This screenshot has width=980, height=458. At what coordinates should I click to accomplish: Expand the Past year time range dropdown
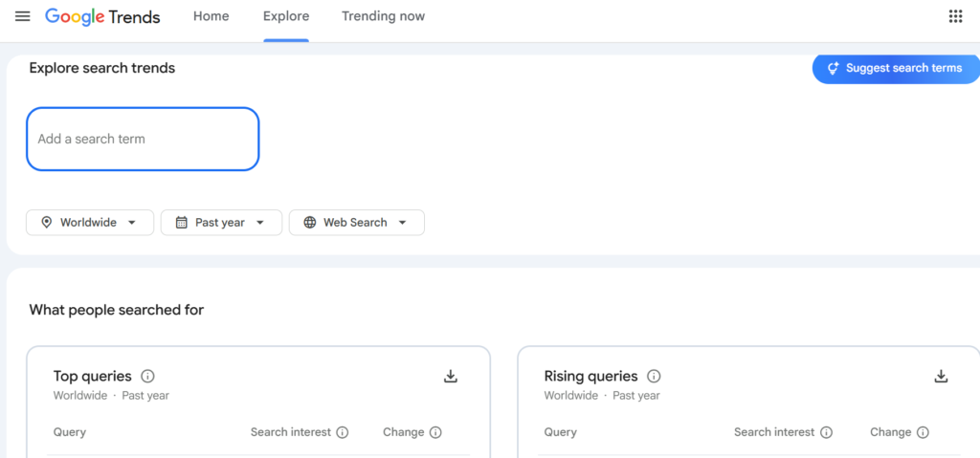point(221,223)
